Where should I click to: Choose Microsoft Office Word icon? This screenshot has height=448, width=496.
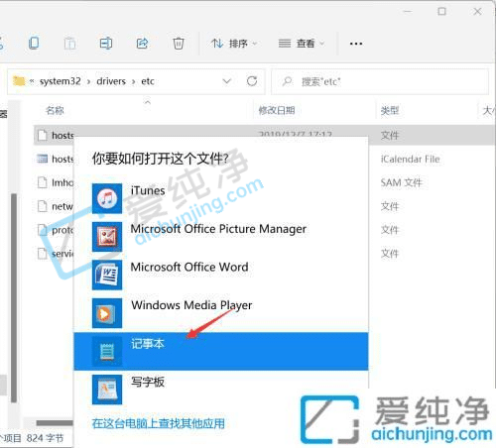click(x=107, y=275)
